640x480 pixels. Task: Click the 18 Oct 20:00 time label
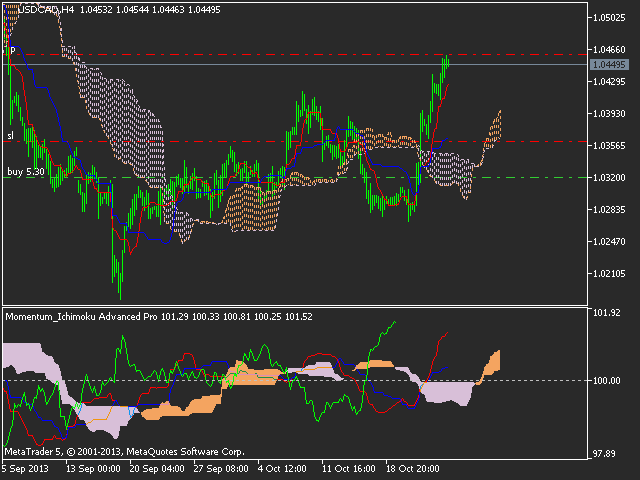click(x=413, y=468)
